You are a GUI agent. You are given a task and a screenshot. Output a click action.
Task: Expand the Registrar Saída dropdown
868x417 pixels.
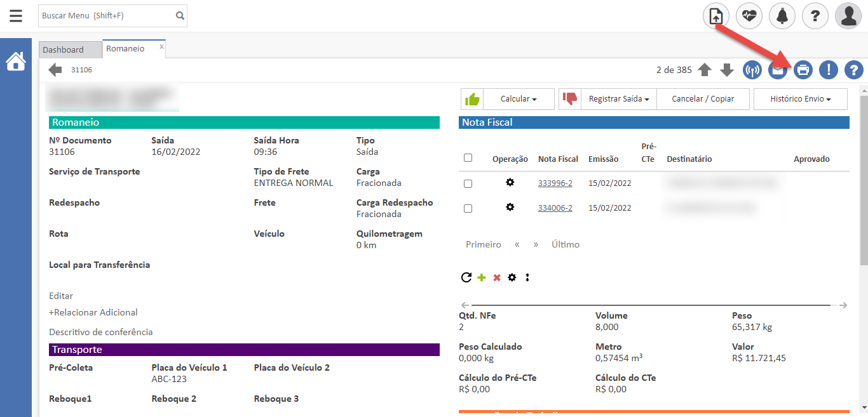(618, 99)
